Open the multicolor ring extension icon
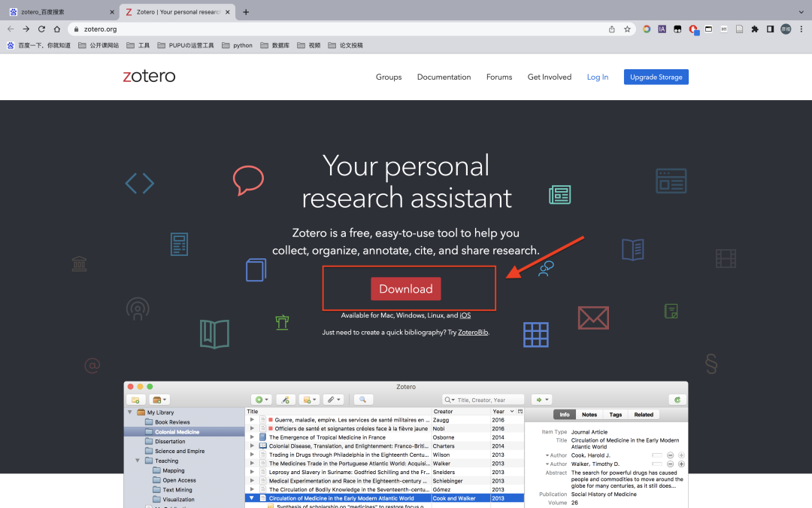The height and width of the screenshot is (508, 812). tap(647, 29)
